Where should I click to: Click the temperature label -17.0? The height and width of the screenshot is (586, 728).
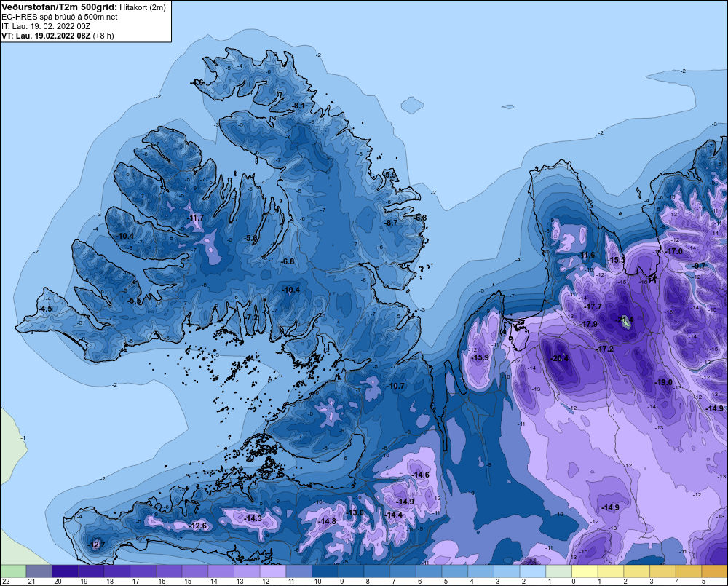[674, 251]
